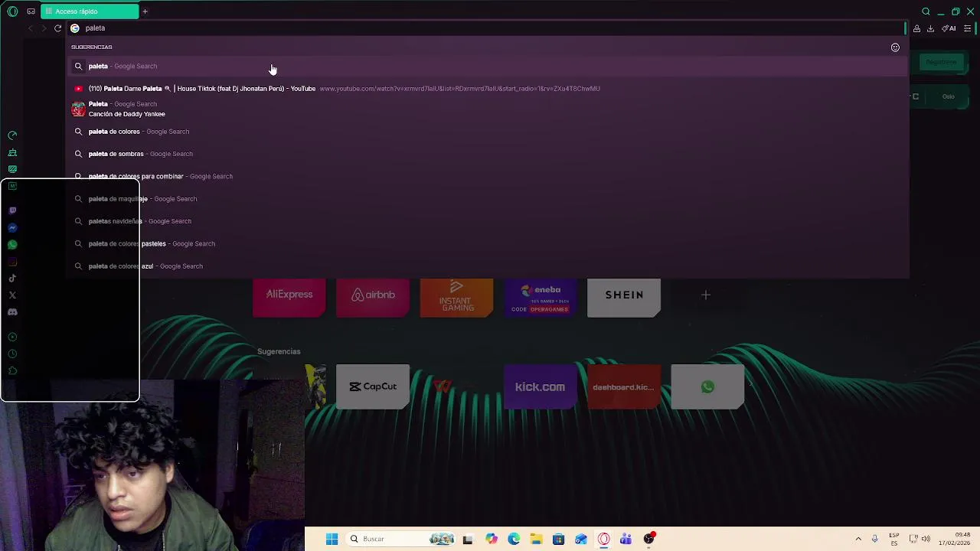The image size is (980, 551).
Task: Open the Instant Gaming speed dial tile
Action: [456, 297]
